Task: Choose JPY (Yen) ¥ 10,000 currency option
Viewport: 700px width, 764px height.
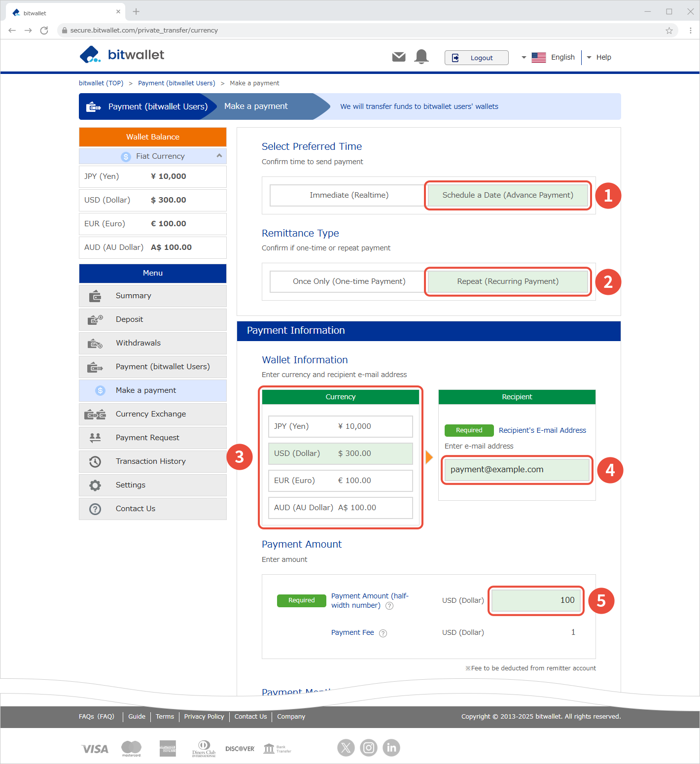Action: click(341, 426)
